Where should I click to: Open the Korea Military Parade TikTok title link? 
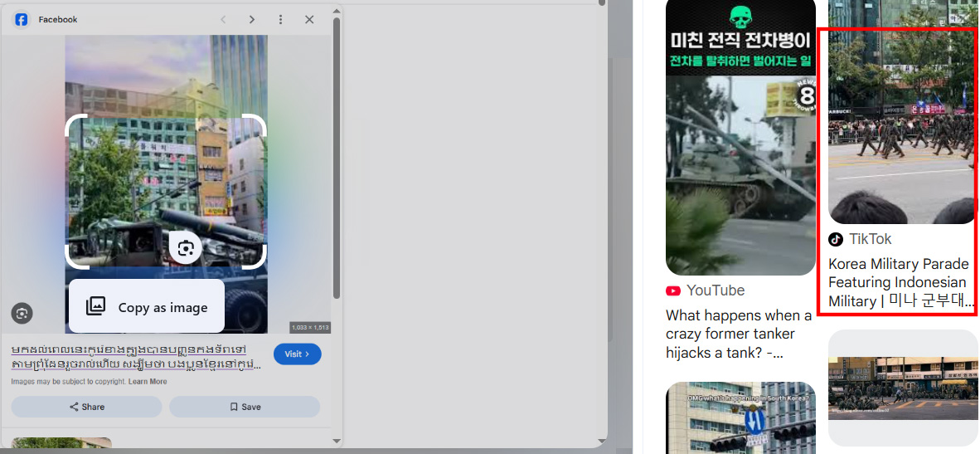coord(899,282)
